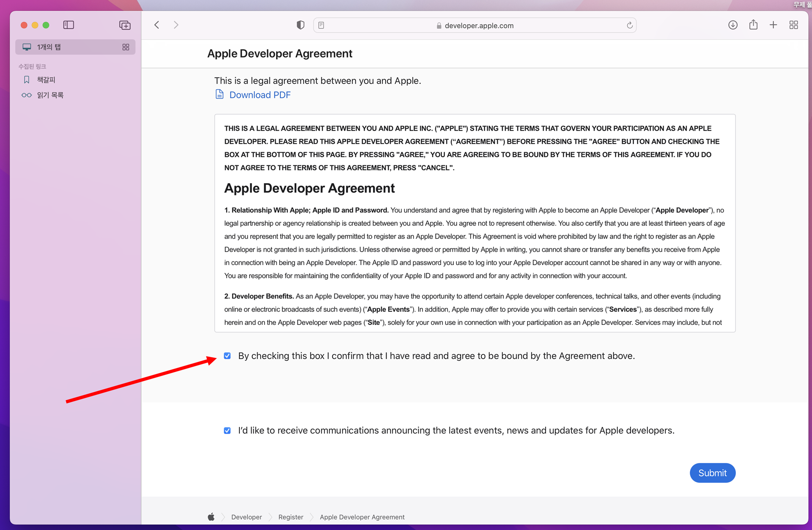
Task: Click the new tab group icon
Action: point(125,25)
